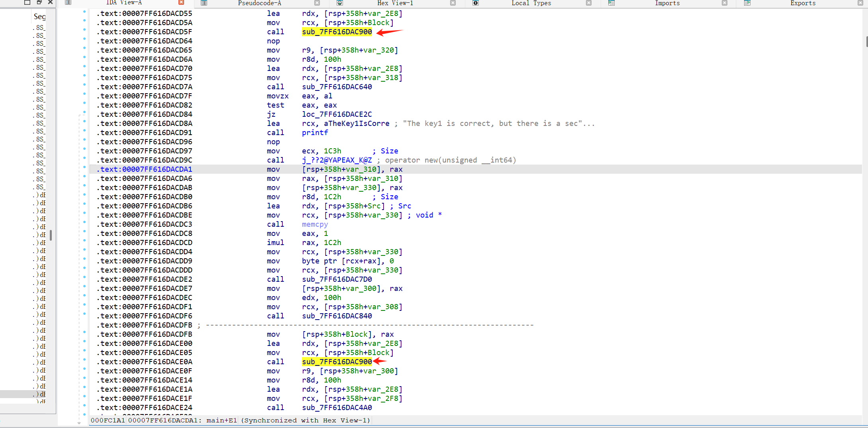This screenshot has width=868, height=428.
Task: Click the Exports tab icon
Action: pos(747,3)
